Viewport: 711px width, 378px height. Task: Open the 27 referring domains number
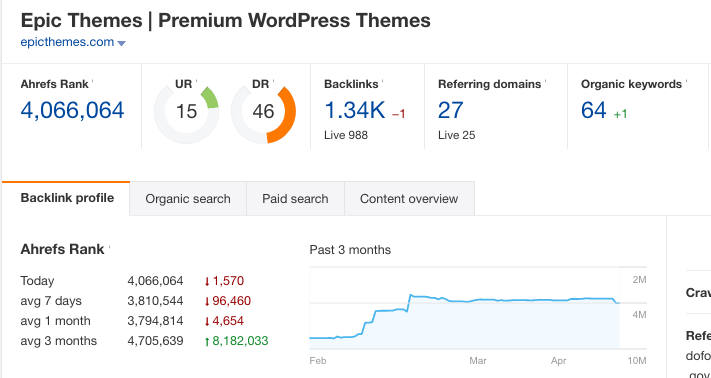click(451, 111)
